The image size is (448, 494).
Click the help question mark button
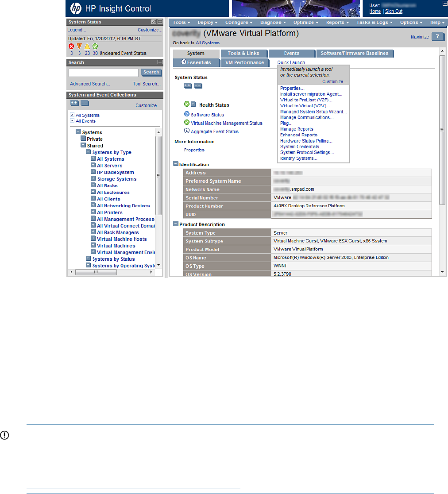pos(438,37)
